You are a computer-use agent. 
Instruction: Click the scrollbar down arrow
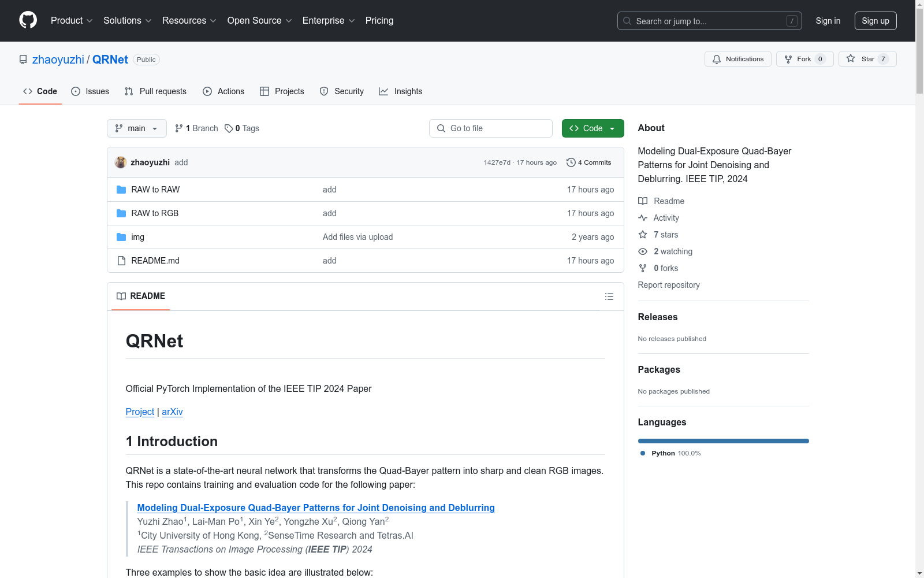coord(919,573)
